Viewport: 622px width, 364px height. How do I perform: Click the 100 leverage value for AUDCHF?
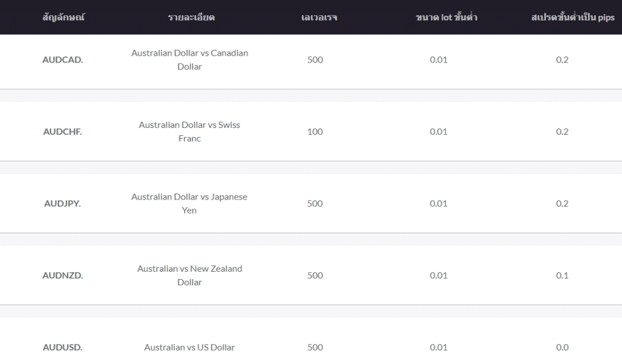(315, 132)
